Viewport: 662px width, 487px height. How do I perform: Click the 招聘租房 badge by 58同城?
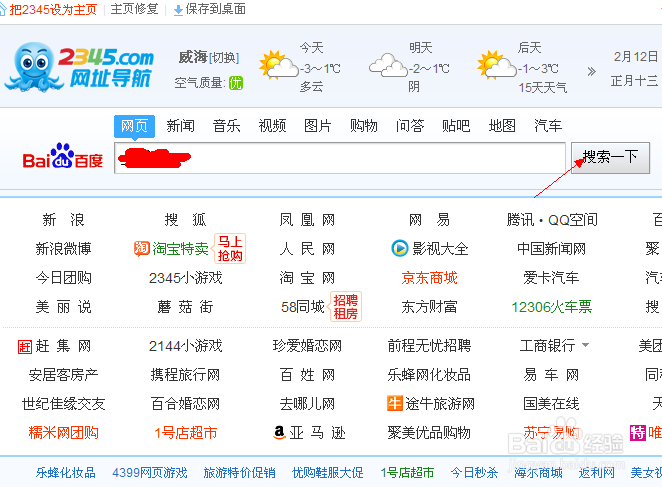click(345, 307)
